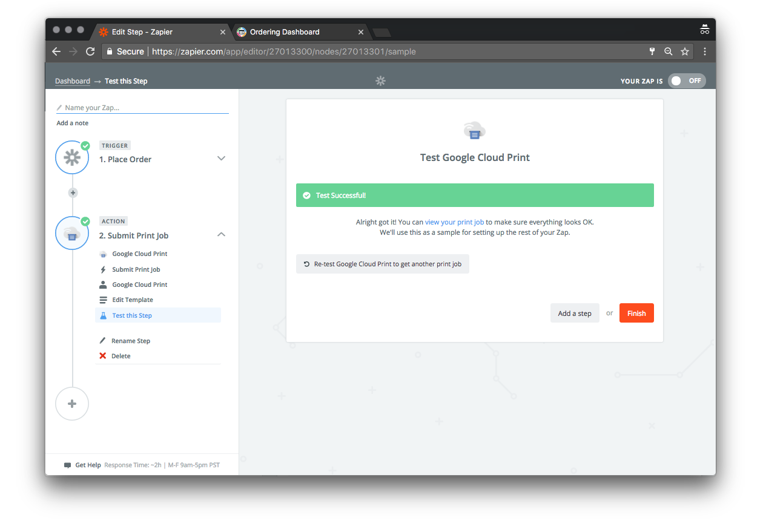Click the Zapier logo in the header center
This screenshot has height=532, width=763.
coord(380,80)
